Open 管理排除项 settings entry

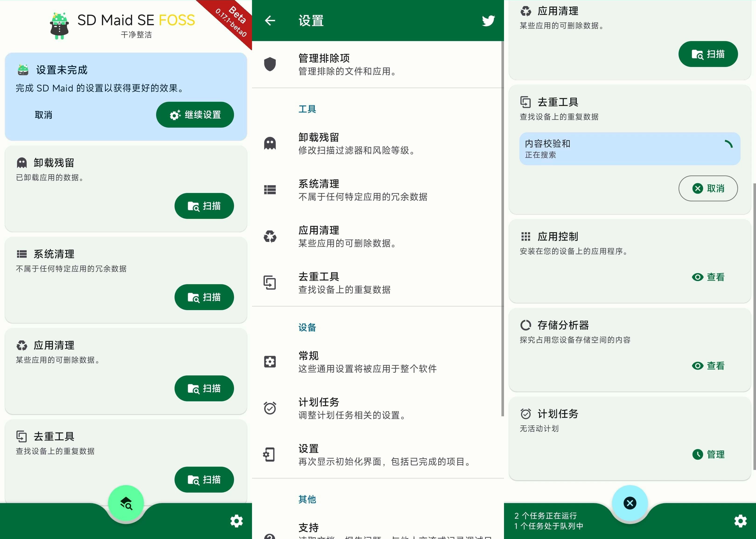point(377,64)
